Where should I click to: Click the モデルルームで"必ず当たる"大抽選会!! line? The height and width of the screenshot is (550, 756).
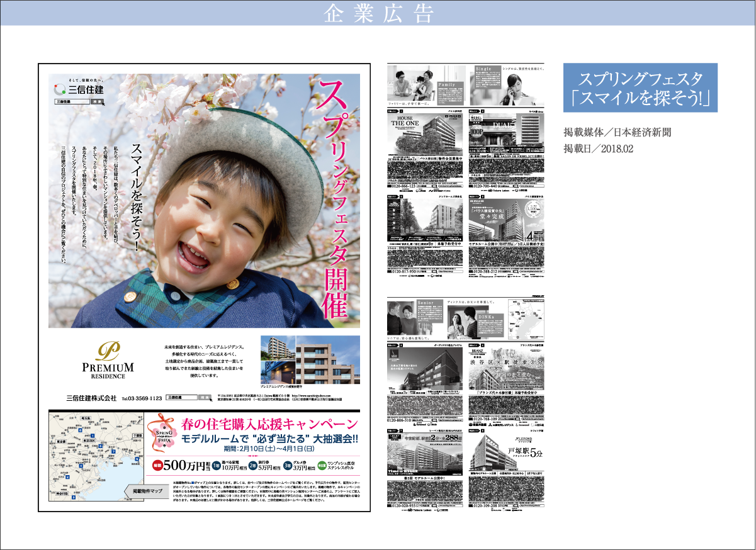tap(269, 439)
